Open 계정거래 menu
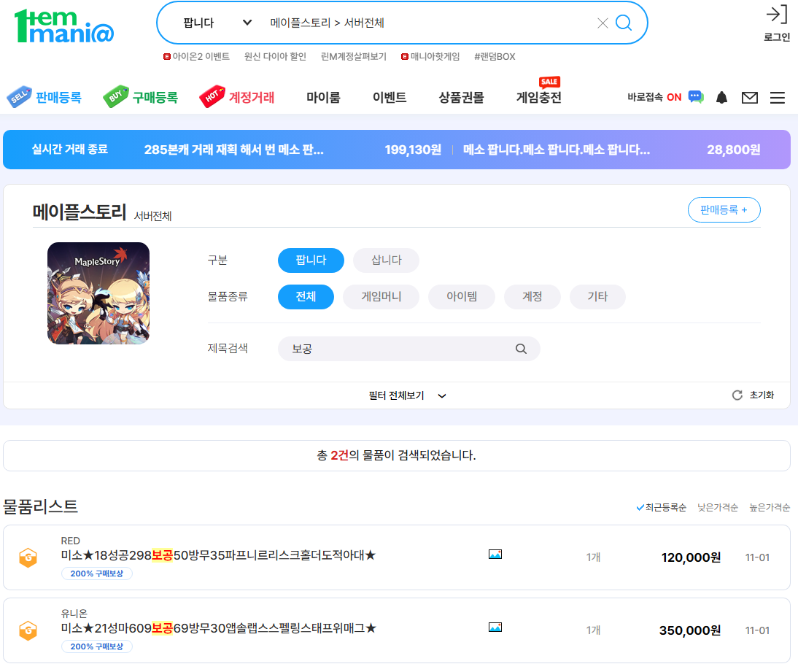This screenshot has height=672, width=798. click(x=252, y=97)
